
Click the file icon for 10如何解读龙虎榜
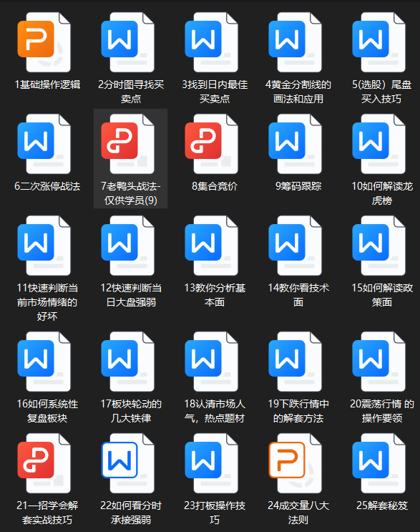click(x=379, y=144)
